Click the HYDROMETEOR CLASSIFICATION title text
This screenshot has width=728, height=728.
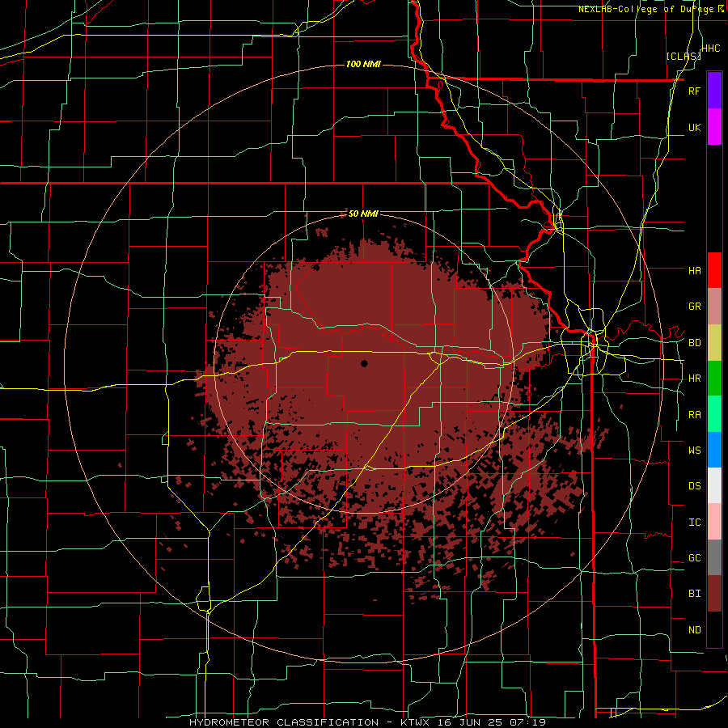click(x=284, y=722)
